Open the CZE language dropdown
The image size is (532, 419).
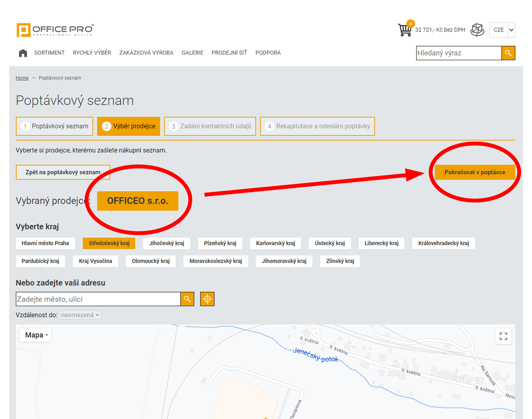[502, 30]
